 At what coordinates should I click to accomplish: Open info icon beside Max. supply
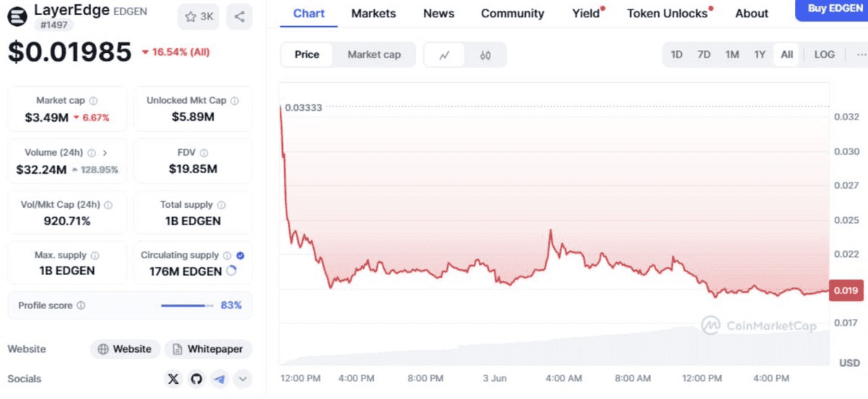pyautogui.click(x=95, y=256)
